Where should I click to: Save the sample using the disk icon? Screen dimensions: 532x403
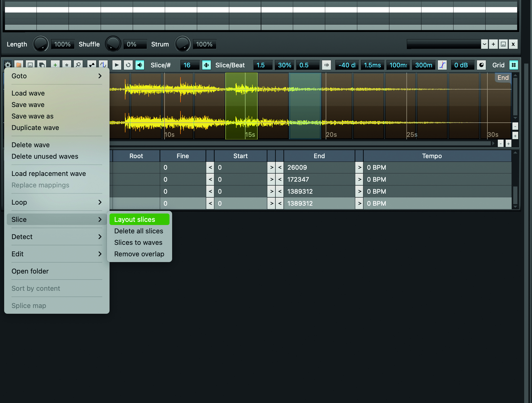[30, 65]
